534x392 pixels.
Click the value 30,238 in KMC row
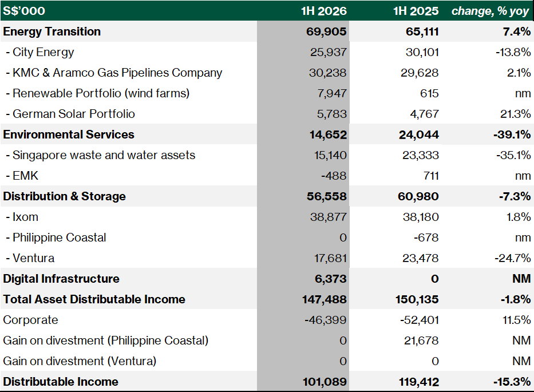pos(327,73)
